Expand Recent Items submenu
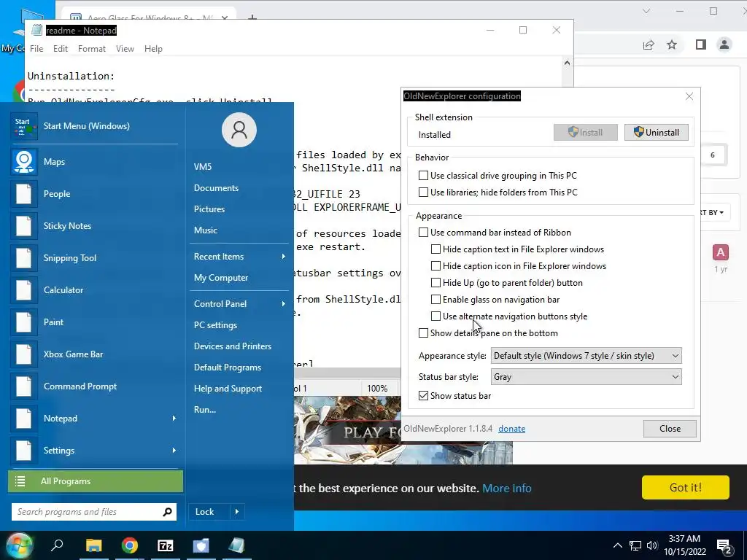This screenshot has height=560, width=747. point(284,256)
